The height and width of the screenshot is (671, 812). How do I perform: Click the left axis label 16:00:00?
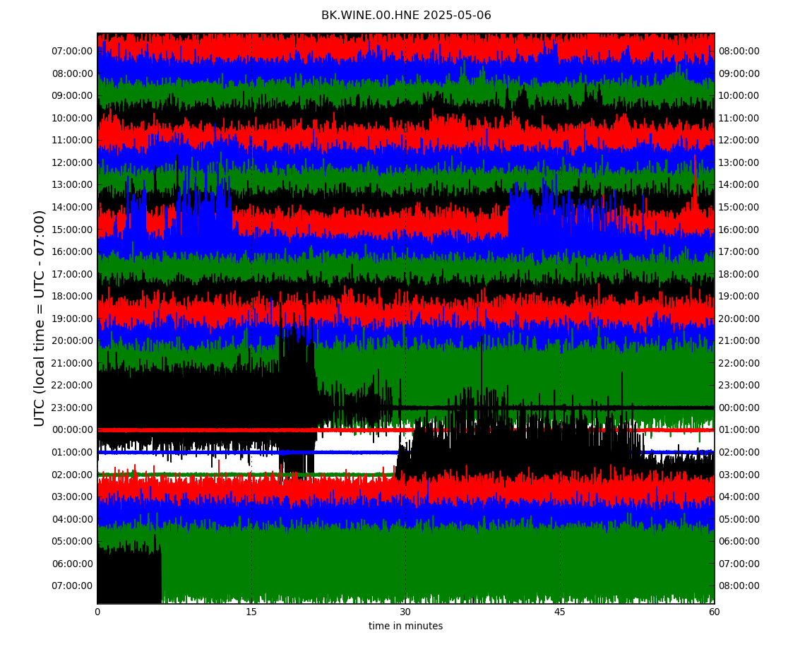[x=73, y=252]
